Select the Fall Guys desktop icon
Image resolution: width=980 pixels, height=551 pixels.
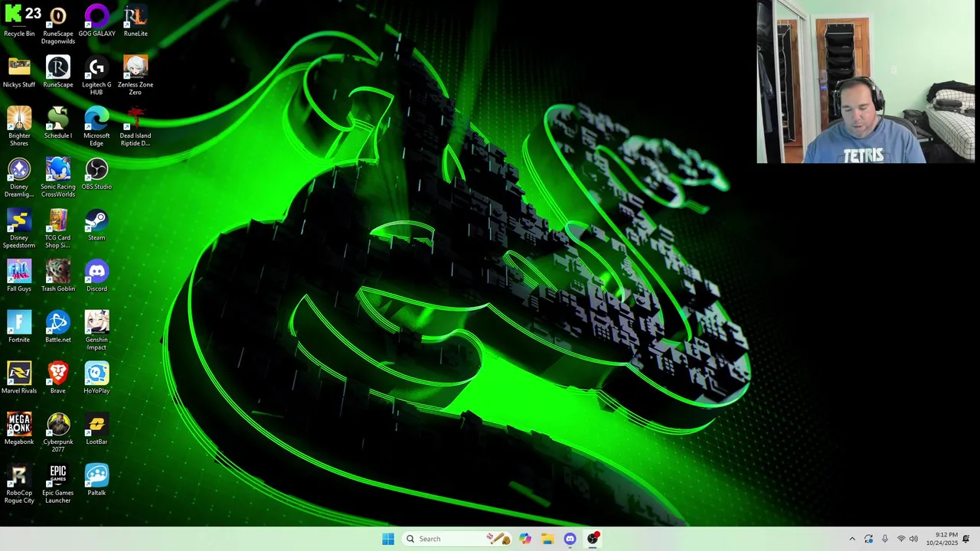pyautogui.click(x=19, y=275)
